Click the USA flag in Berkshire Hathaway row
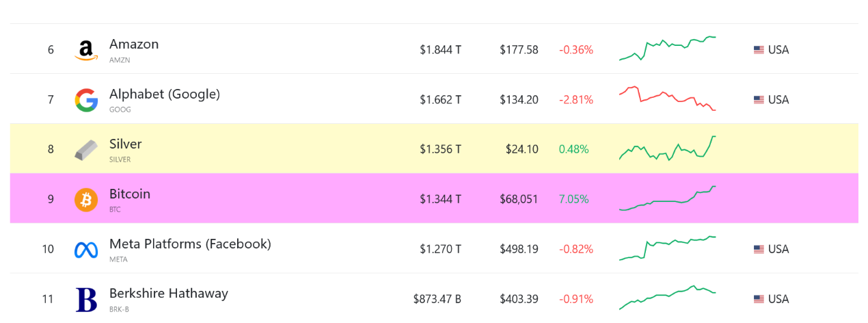The image size is (868, 323). (x=759, y=300)
